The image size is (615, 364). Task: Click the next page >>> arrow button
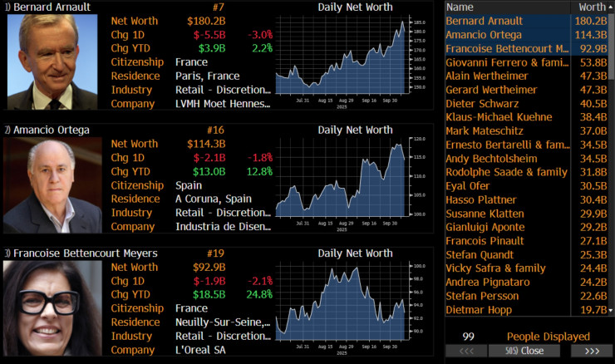coord(592,352)
